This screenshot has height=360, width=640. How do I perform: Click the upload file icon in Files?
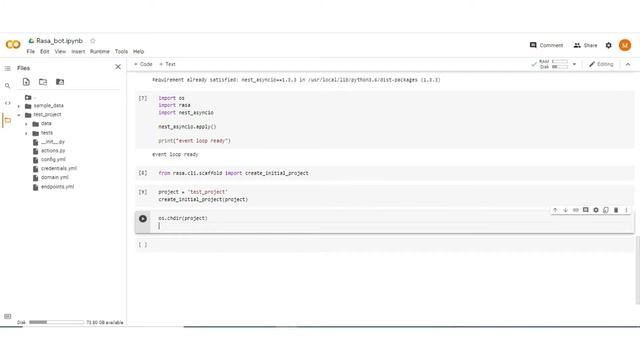click(x=26, y=82)
